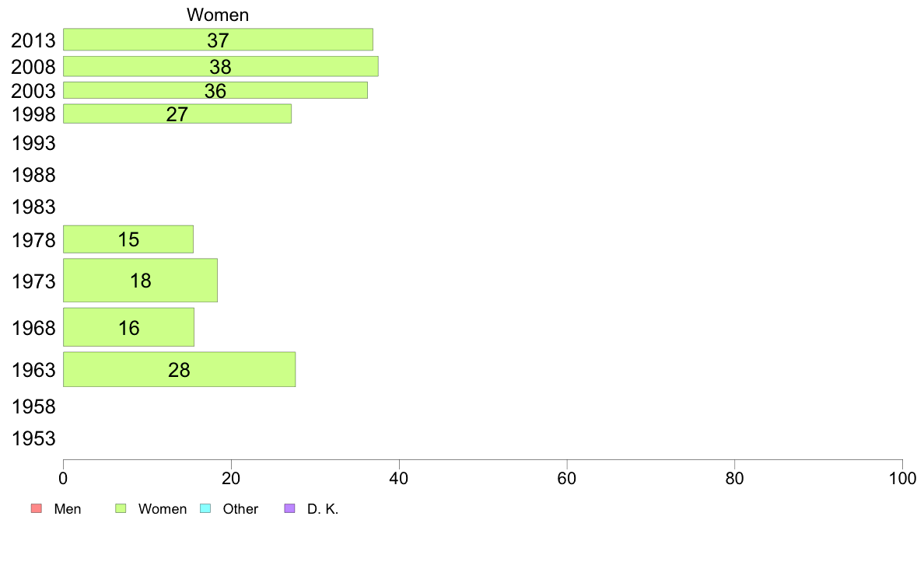Click the 1993 year axis label

(33, 143)
